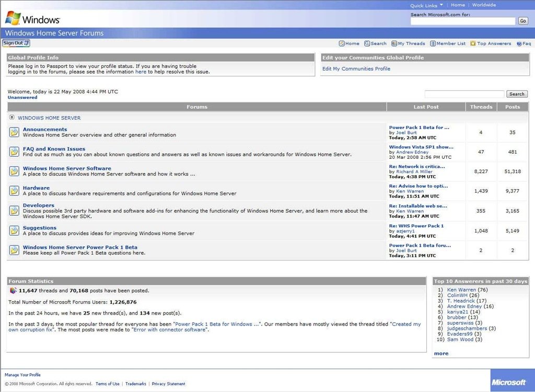The height and width of the screenshot is (392, 535).
Task: Open the FAQ and Known Issues forum
Action: (x=54, y=149)
